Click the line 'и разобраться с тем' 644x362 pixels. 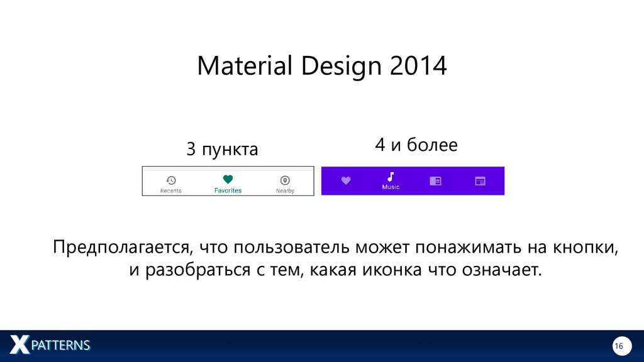[336, 270]
